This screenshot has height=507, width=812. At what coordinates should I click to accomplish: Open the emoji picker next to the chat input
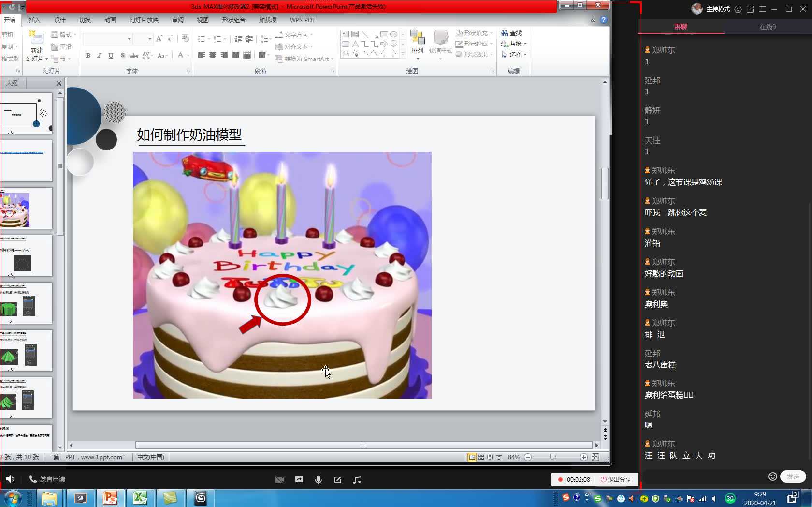772,477
